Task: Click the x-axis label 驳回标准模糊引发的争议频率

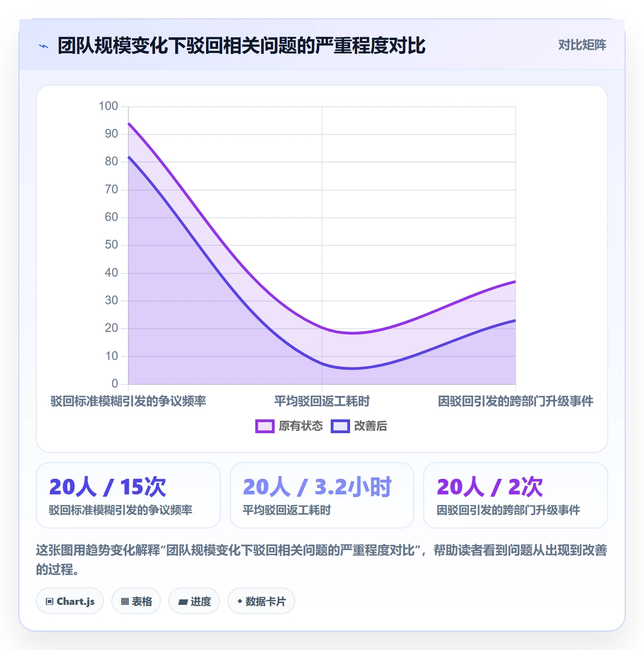Action: click(x=128, y=401)
